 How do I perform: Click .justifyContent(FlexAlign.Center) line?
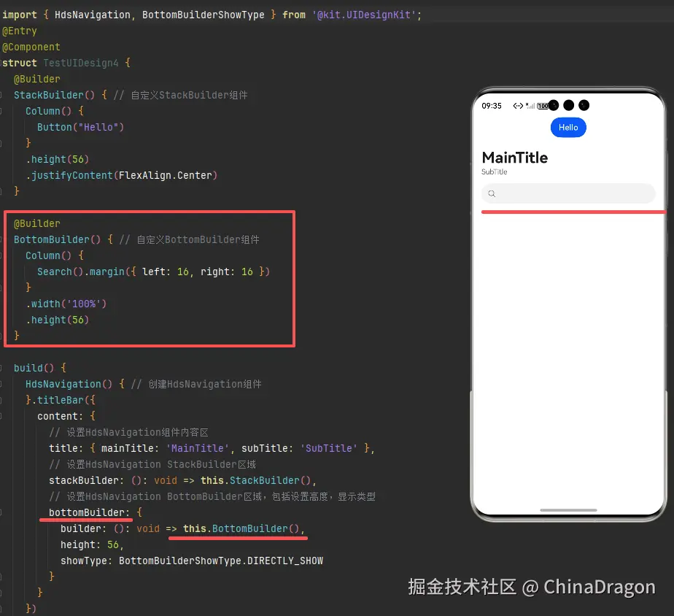click(122, 175)
